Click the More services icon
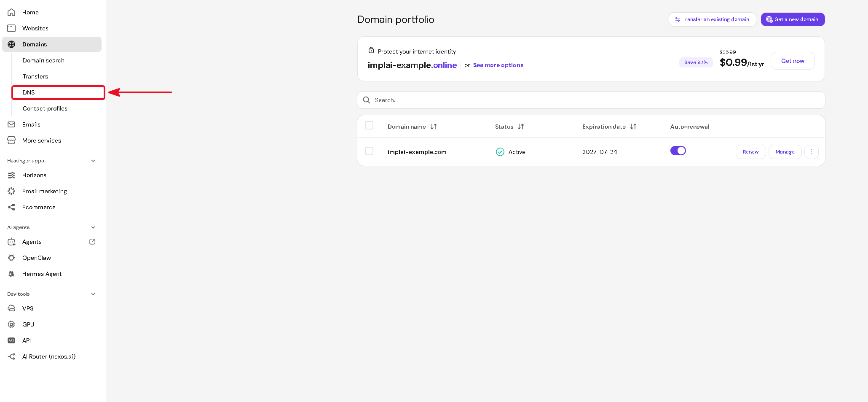This screenshot has width=868, height=402. pyautogui.click(x=11, y=140)
